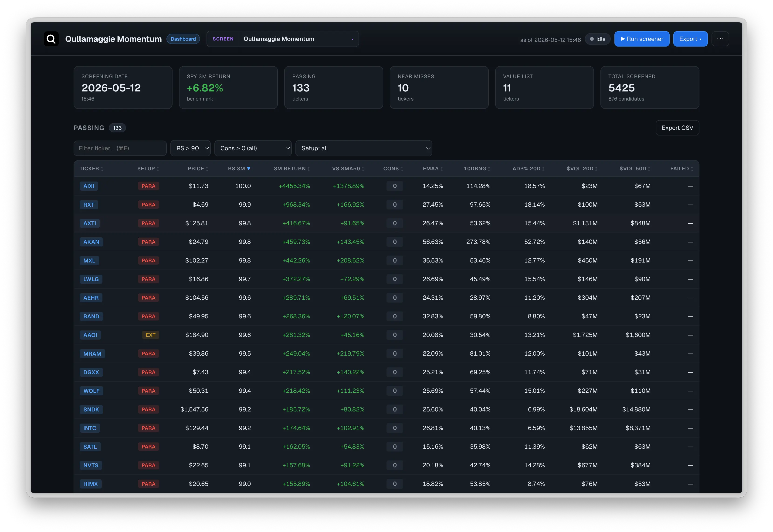
Task: Open the MXL ticker chip
Action: point(89,261)
